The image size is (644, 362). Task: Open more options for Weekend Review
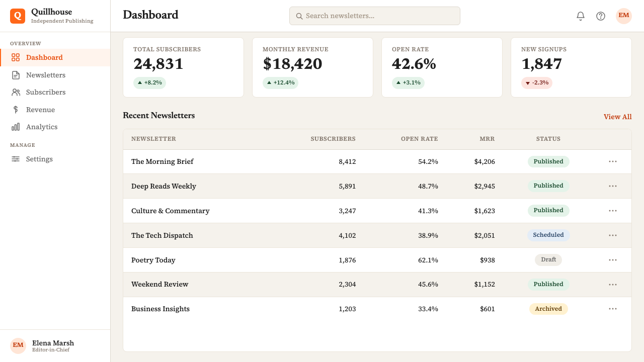point(613,285)
